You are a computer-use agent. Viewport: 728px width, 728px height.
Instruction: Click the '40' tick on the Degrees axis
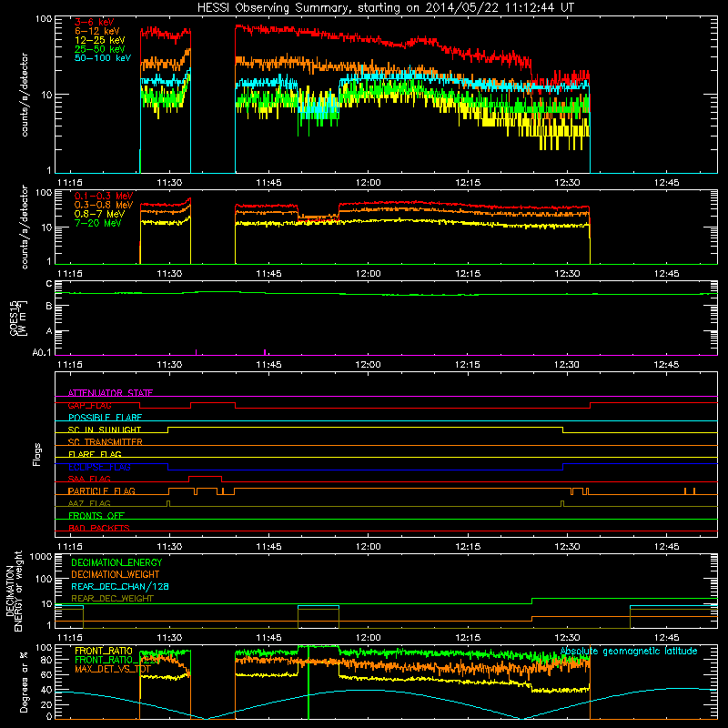point(46,690)
